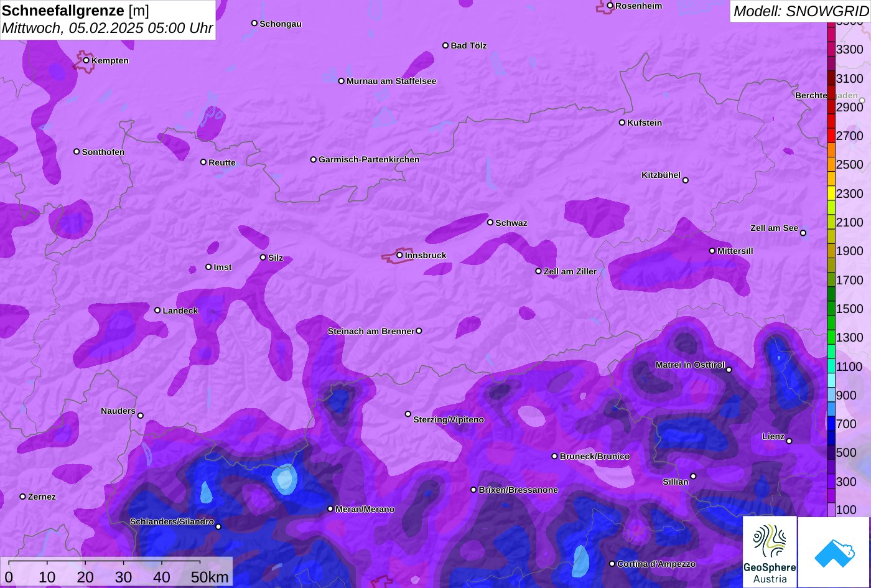Click the Matrei in Osttirol marker
The width and height of the screenshot is (871, 588).
[729, 370]
